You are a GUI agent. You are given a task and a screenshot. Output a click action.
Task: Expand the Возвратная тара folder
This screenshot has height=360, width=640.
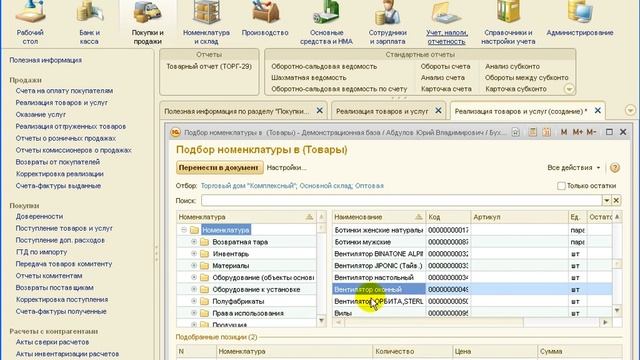click(194, 242)
